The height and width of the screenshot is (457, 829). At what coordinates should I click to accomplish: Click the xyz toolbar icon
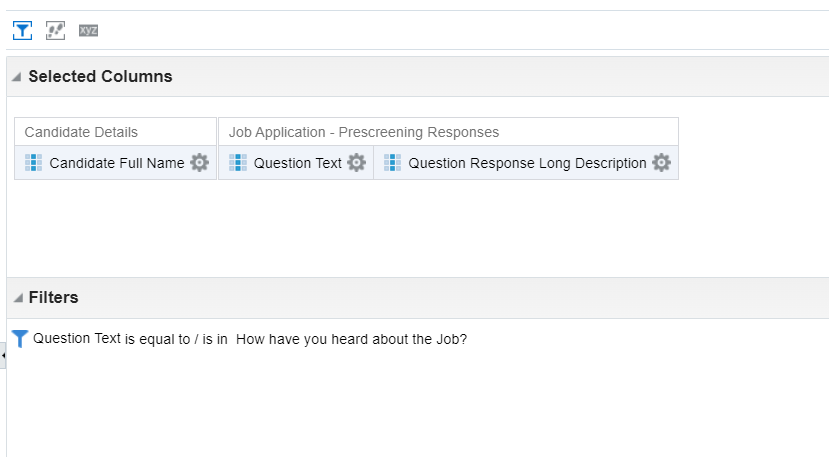pyautogui.click(x=88, y=31)
